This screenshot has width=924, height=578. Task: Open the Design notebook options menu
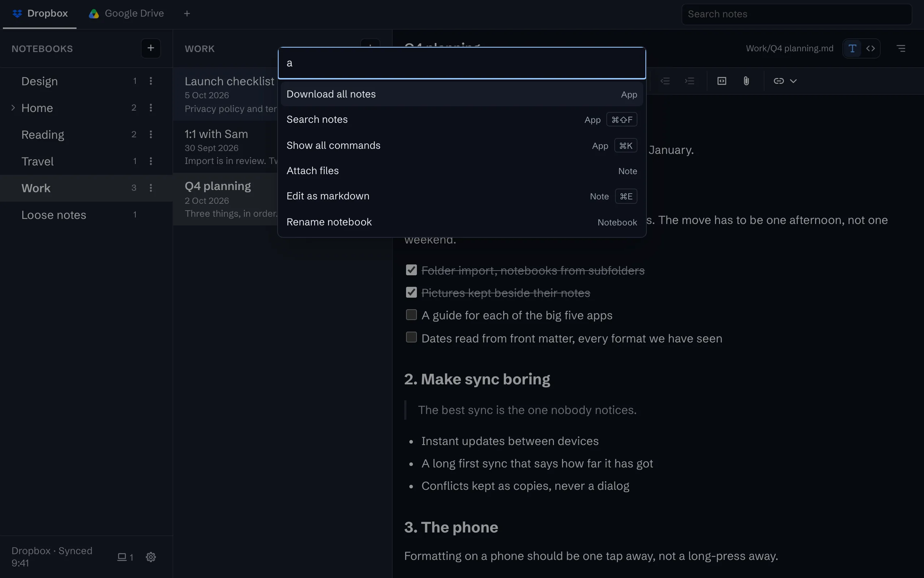point(151,81)
